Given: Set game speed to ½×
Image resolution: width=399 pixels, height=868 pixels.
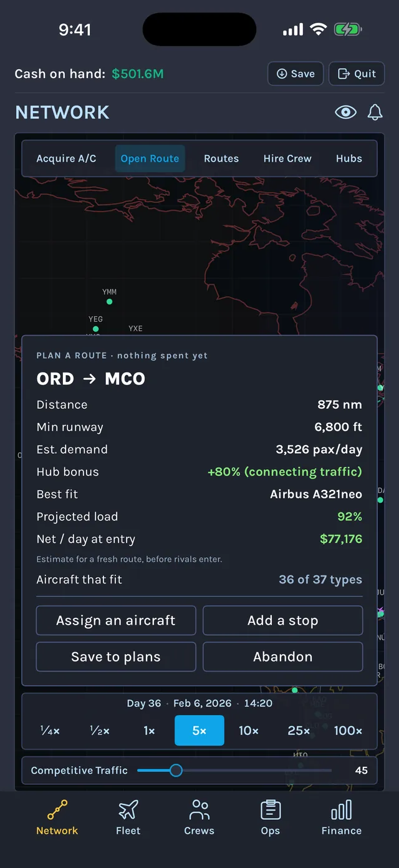Looking at the screenshot, I should coord(100,731).
